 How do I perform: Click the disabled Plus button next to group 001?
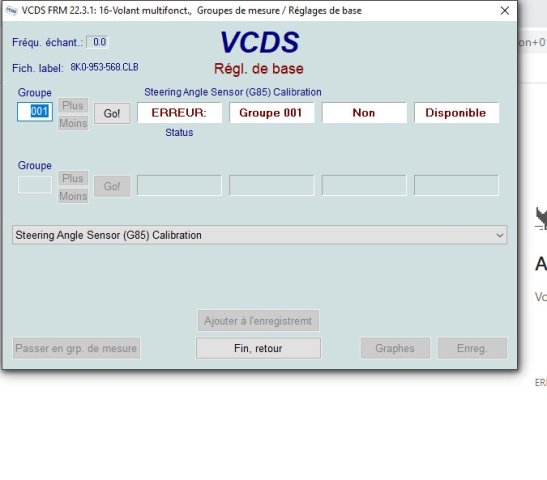pos(73,105)
